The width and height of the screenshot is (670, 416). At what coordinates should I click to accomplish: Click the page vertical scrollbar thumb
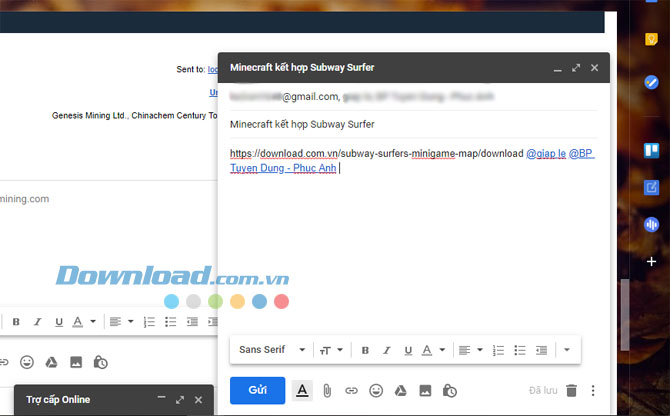[x=625, y=315]
